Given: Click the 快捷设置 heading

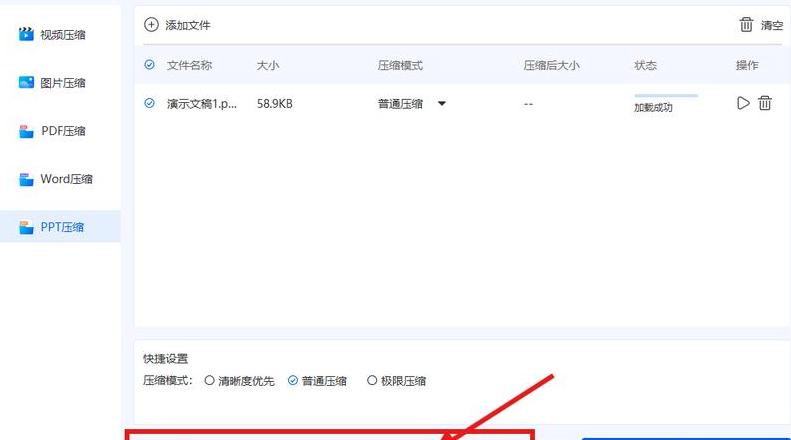Looking at the screenshot, I should (165, 359).
